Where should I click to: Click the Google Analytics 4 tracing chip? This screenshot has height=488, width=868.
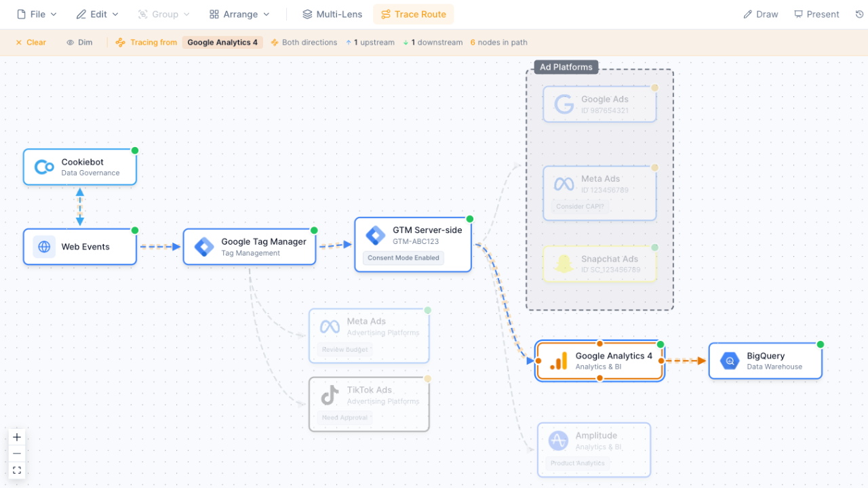222,42
